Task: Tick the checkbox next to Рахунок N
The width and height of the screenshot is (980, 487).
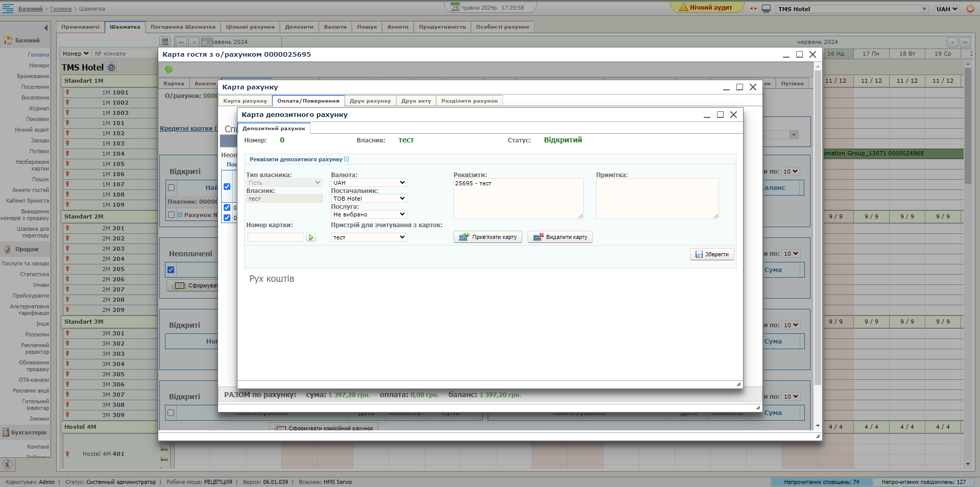Action: click(172, 215)
